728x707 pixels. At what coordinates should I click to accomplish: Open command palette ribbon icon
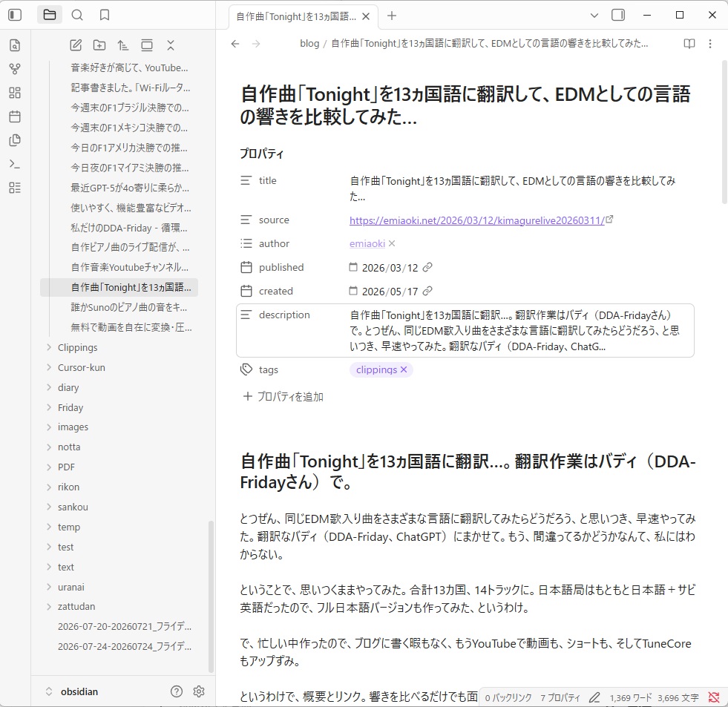pos(15,164)
